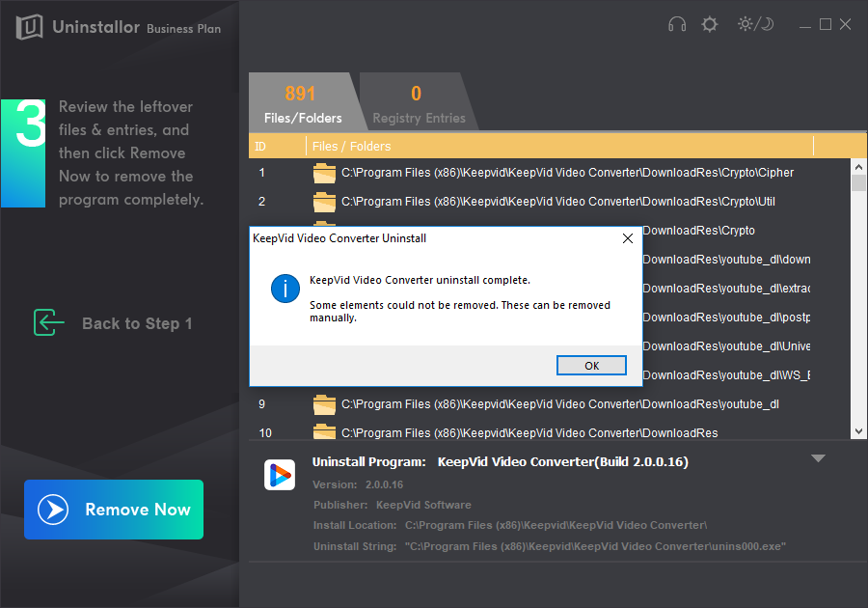Click the 891 files count number
Viewport: 868px width, 608px height.
coord(300,94)
